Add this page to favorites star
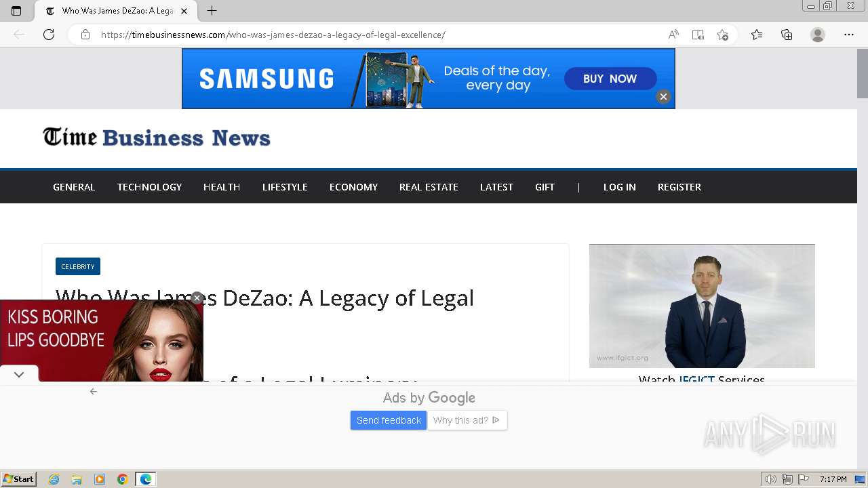 pyautogui.click(x=722, y=35)
